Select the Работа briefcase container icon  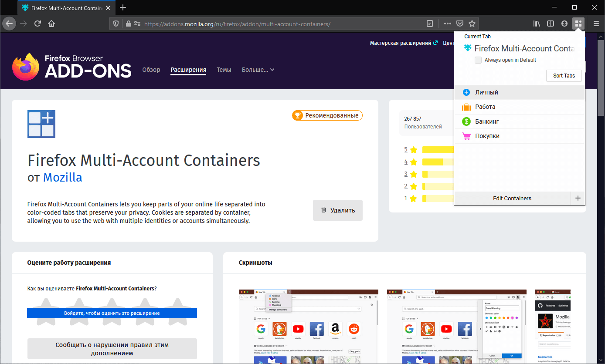tap(466, 107)
